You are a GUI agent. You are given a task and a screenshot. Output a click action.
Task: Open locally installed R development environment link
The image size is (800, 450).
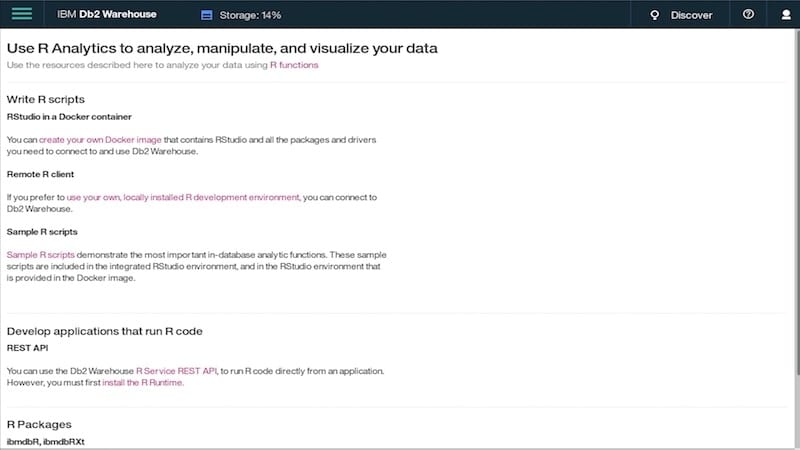[x=183, y=197]
